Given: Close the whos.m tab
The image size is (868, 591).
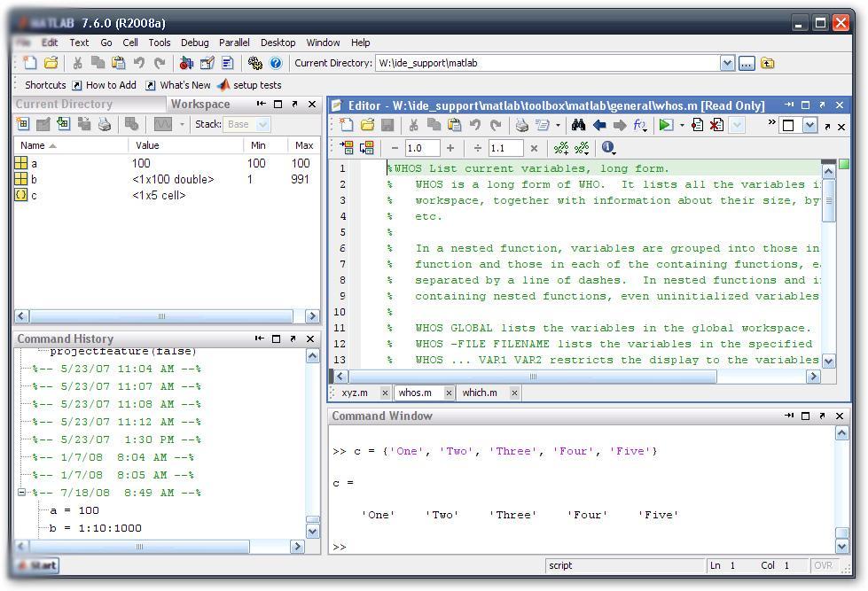Looking at the screenshot, I should coord(449,393).
